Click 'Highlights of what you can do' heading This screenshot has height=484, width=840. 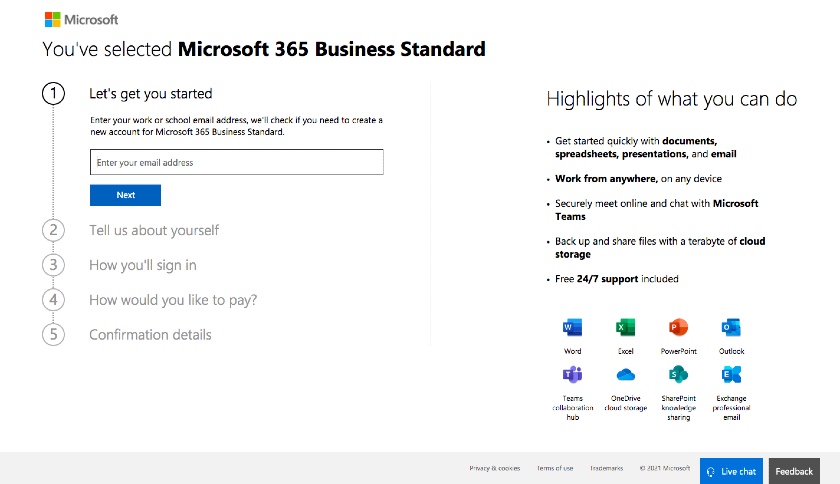point(672,99)
